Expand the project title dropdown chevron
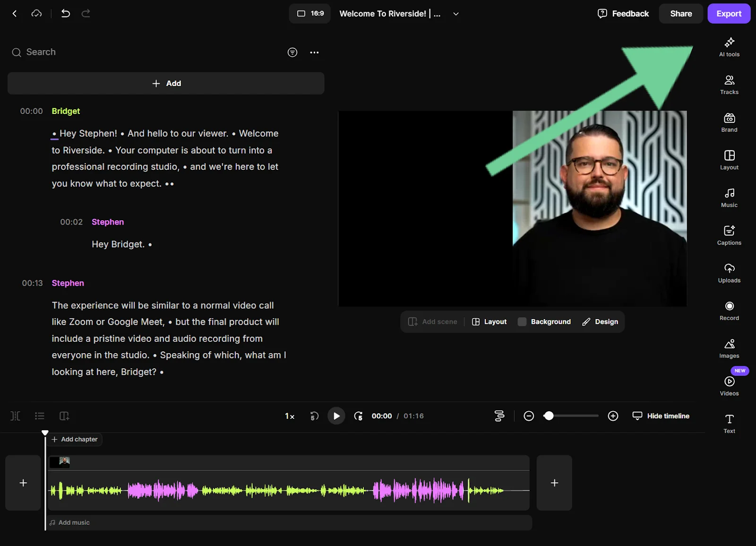The width and height of the screenshot is (756, 546). [456, 14]
